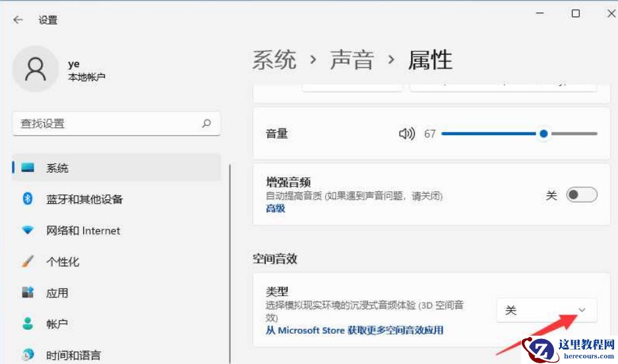Viewport: 618px width, 364px height.
Task: Open 帐户 settings
Action: click(x=117, y=324)
